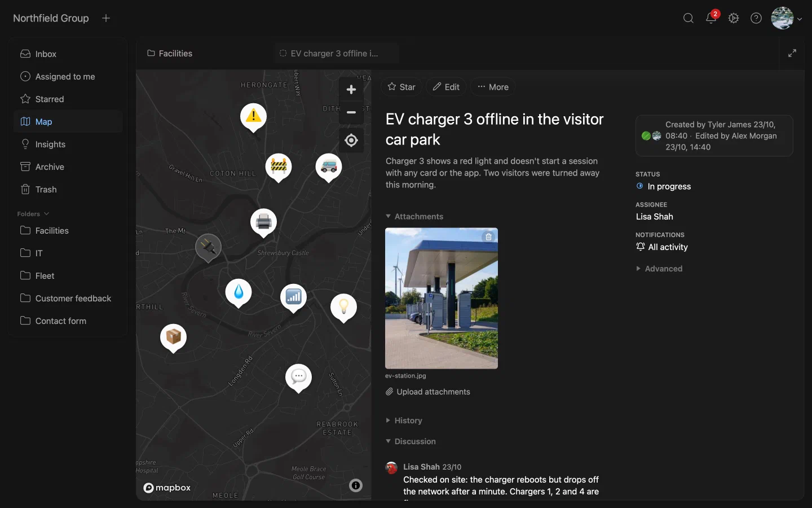This screenshot has width=812, height=508.
Task: Delete the ev-station.jpg attachment via trash icon
Action: 489,237
